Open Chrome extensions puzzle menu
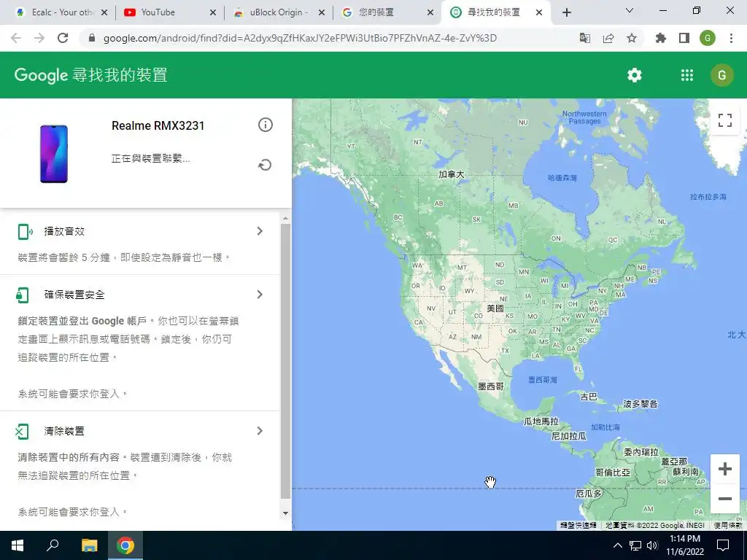This screenshot has width=747, height=560. click(661, 38)
